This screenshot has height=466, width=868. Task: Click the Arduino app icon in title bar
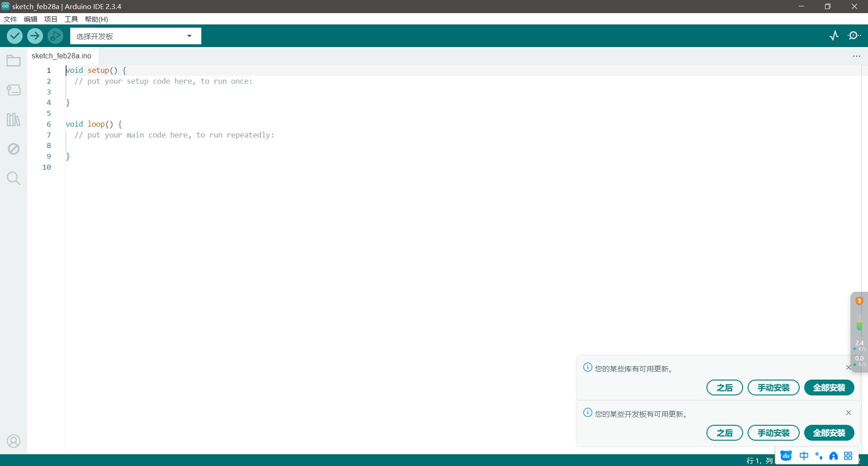tap(5, 6)
